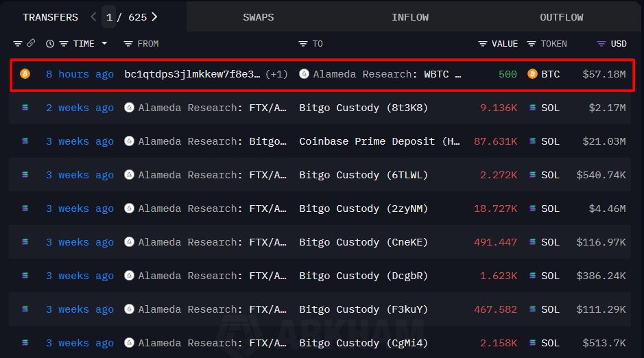The image size is (644, 358).
Task: Switch to the SWAPS tab
Action: coord(259,17)
